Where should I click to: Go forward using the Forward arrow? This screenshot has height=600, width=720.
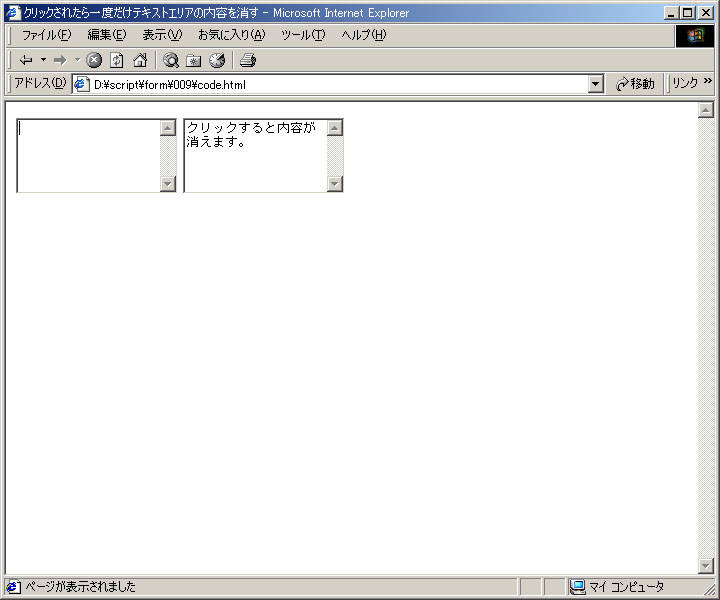pyautogui.click(x=60, y=60)
